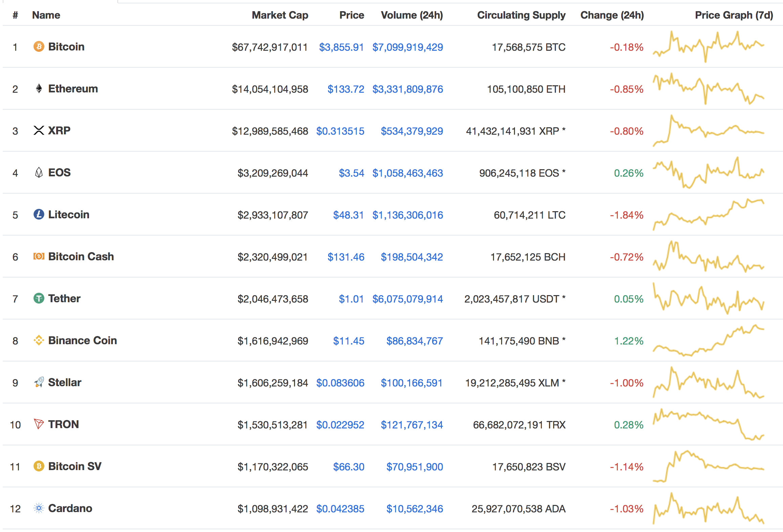Open XRP 7d price graph
Viewport: 783px width, 532px height.
pos(708,130)
